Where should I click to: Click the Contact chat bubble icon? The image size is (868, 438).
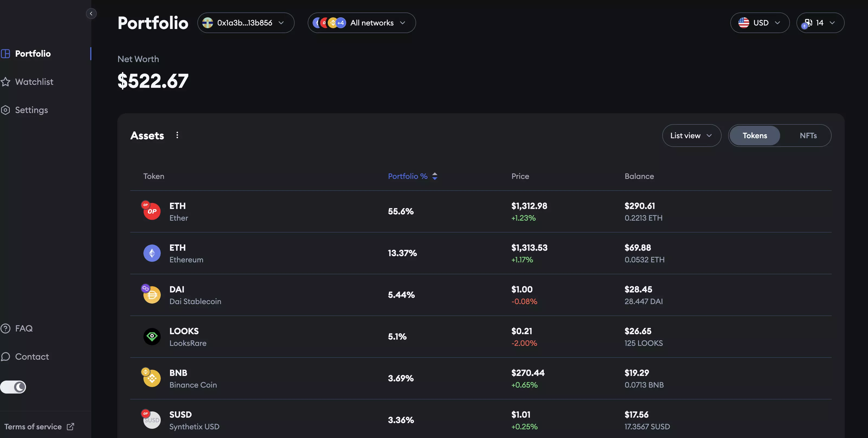pyautogui.click(x=5, y=357)
